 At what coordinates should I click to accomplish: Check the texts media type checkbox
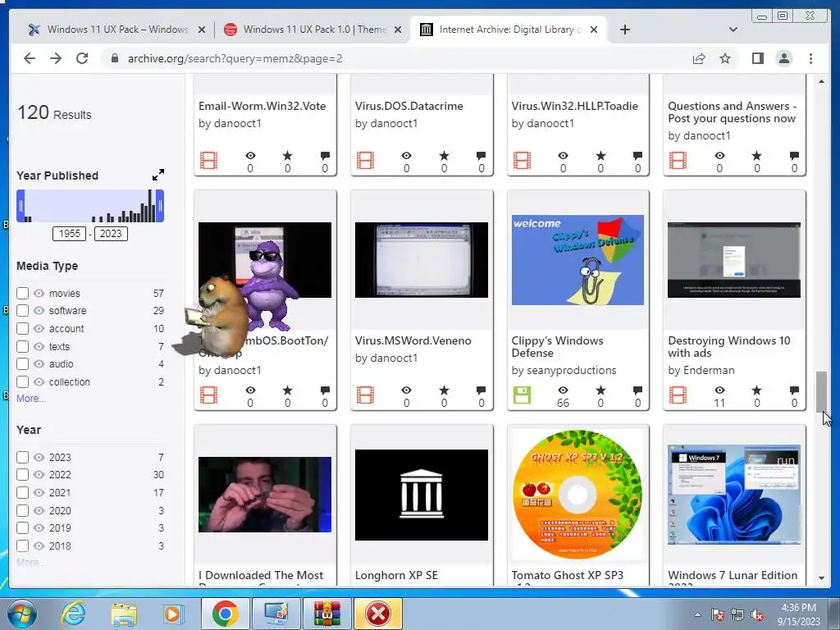22,347
